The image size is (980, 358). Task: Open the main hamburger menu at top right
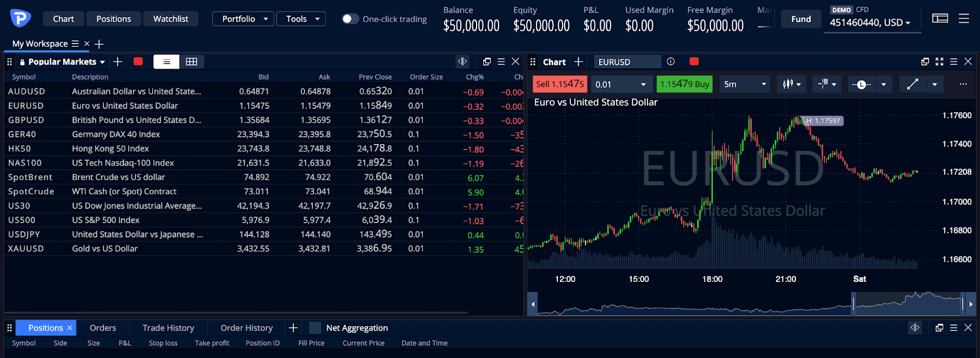[963, 18]
